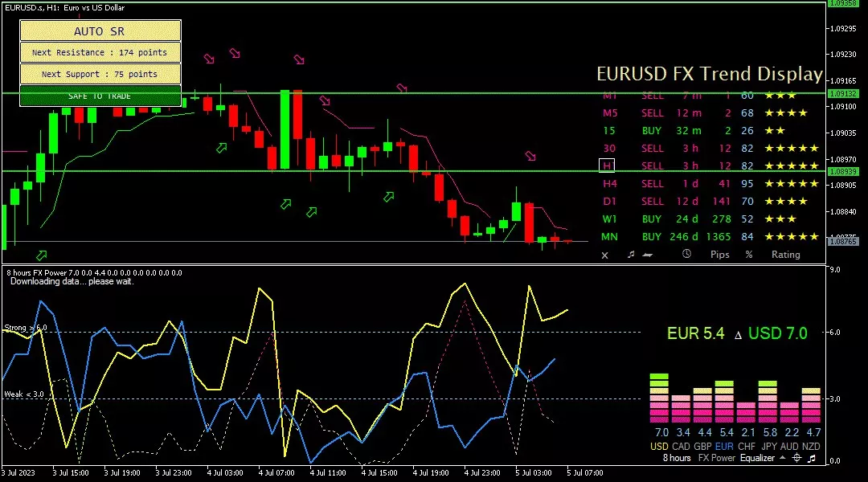Click the FX Power crosshair icon
Screen dimensions: 868x482
tap(796, 458)
